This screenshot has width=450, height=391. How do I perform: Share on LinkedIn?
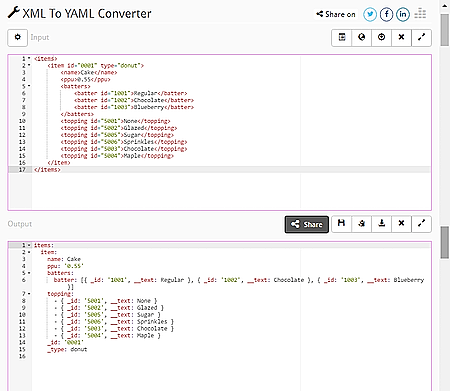(x=403, y=14)
